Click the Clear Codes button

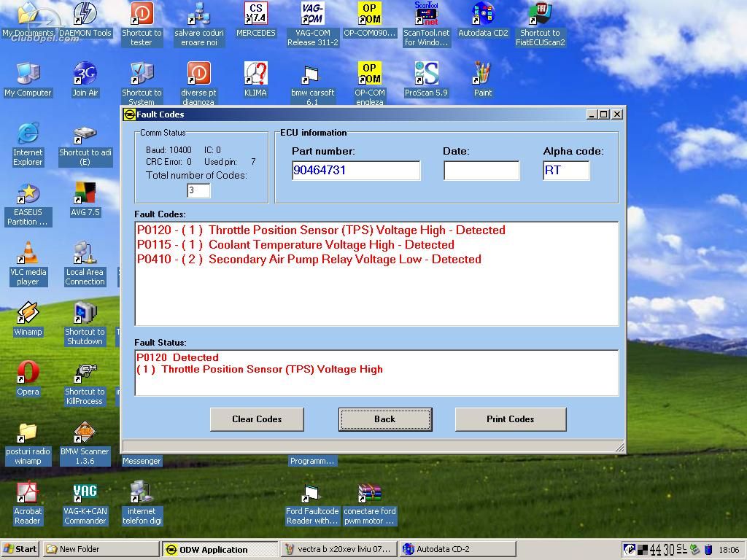[257, 419]
